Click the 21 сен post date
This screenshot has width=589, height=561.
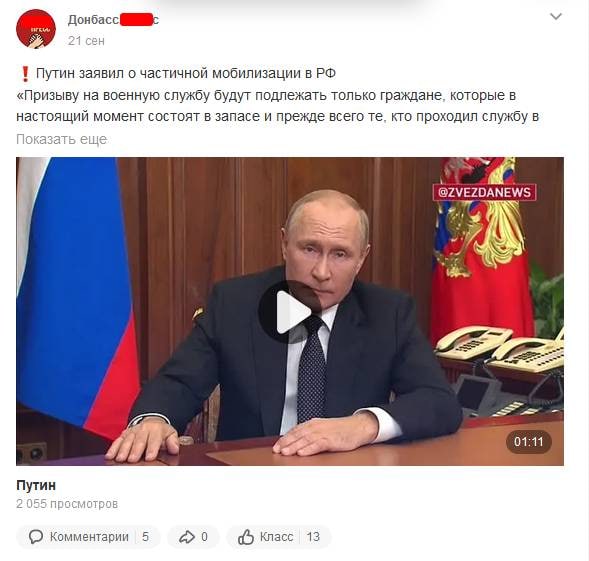86,41
